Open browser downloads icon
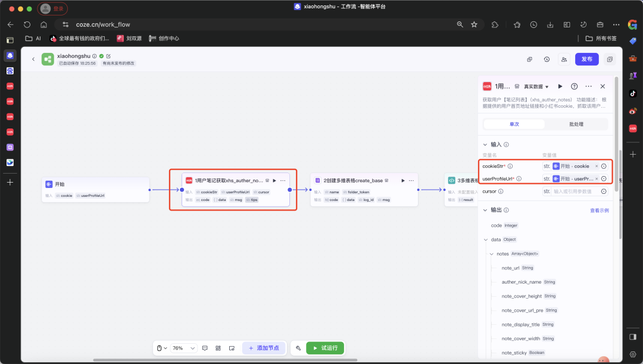Viewport: 643px width, 364px height. tap(550, 24)
